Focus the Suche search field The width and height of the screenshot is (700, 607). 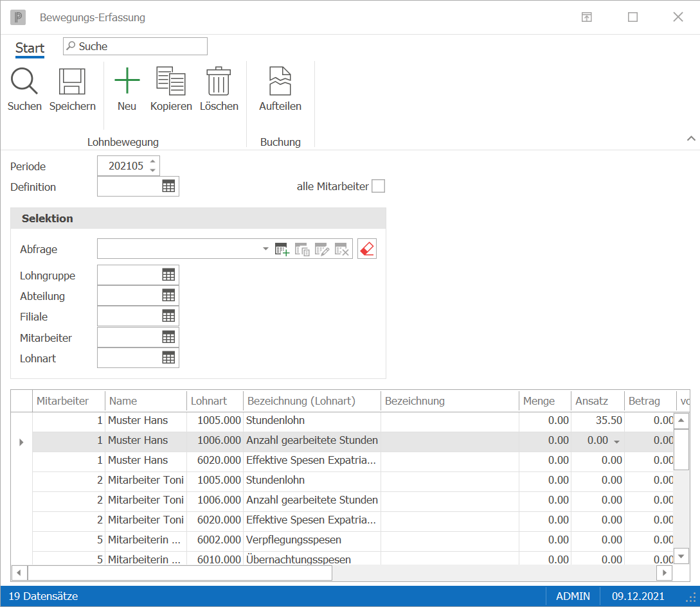coord(135,46)
